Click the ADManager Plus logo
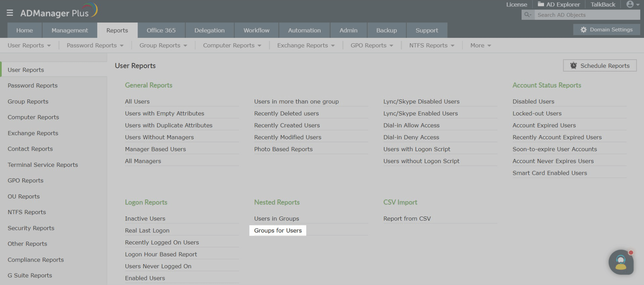644x285 pixels. (59, 11)
